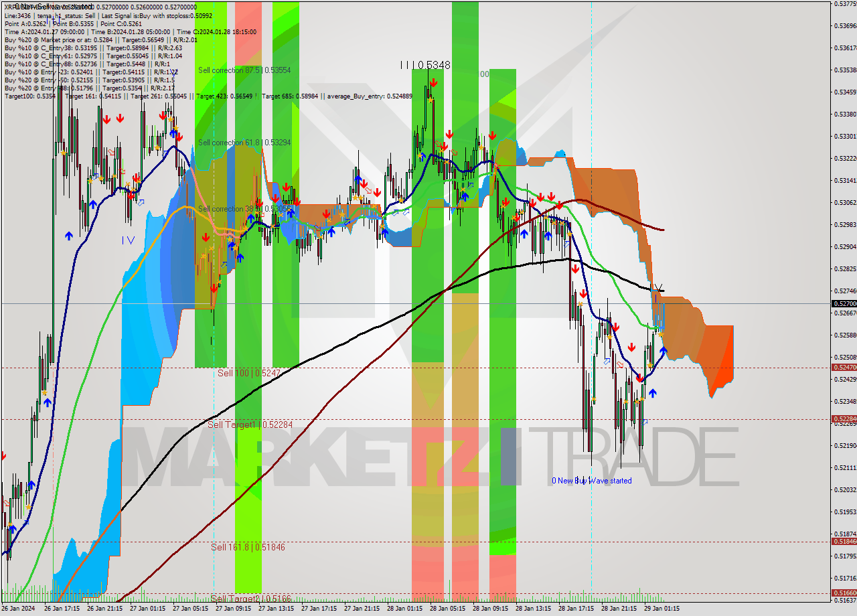Click the 'I I I 0.5348' wave label
This screenshot has height=616, width=857.
tap(425, 65)
